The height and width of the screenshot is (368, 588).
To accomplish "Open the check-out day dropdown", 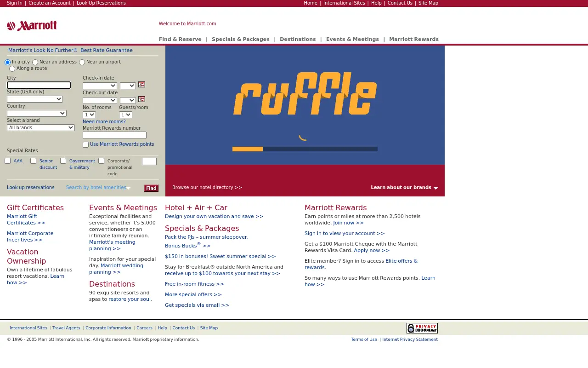I will coord(128,100).
